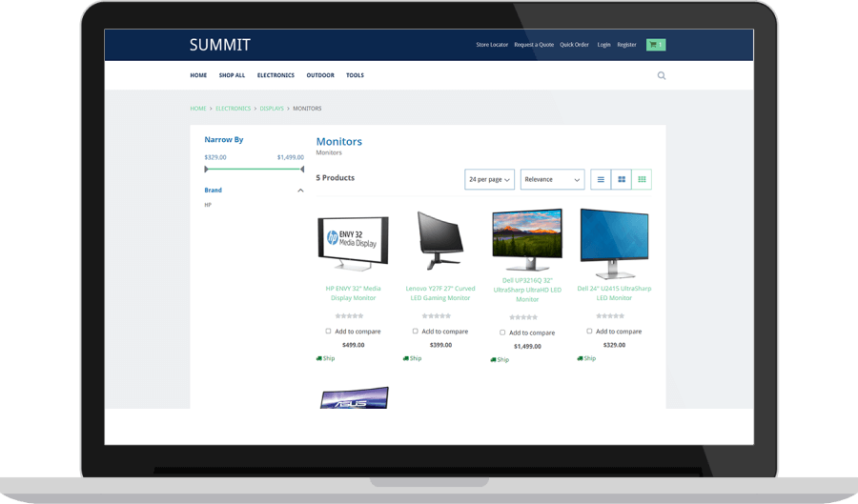Open Dell UP3216Q monitor product link
This screenshot has height=504, width=858.
pyautogui.click(x=527, y=290)
